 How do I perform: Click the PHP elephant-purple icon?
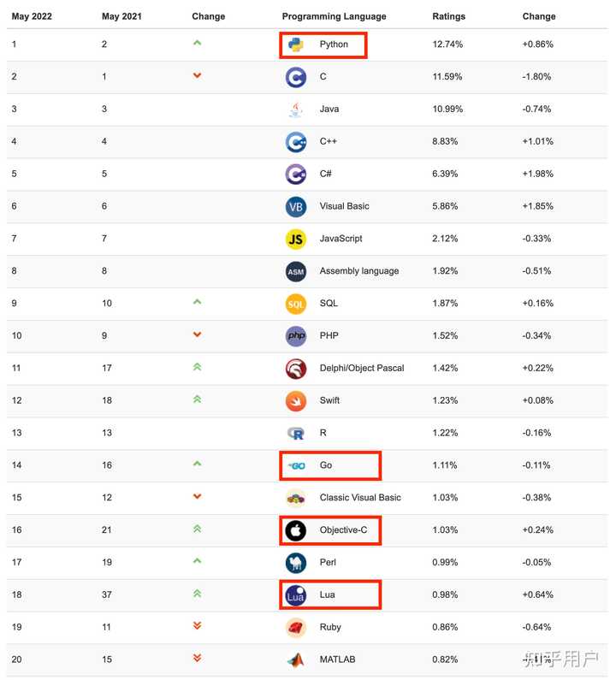[296, 336]
